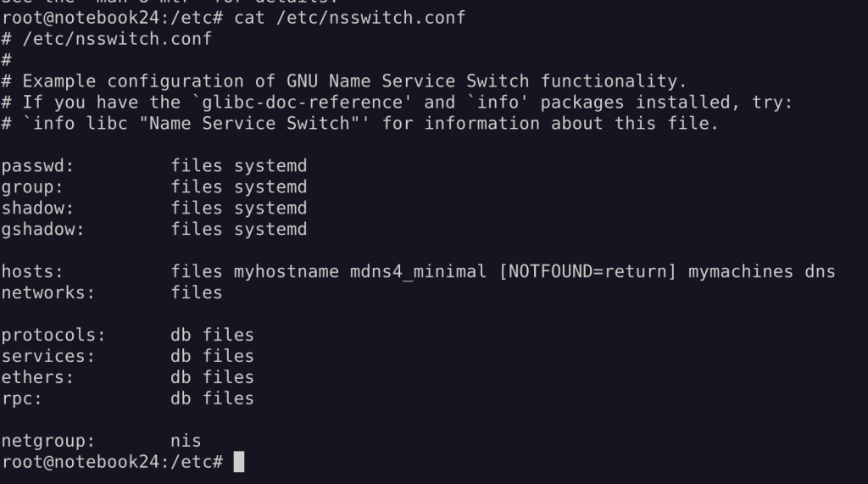Click the 'group:' entry label
Image resolution: width=868 pixels, height=484 pixels.
[32, 187]
